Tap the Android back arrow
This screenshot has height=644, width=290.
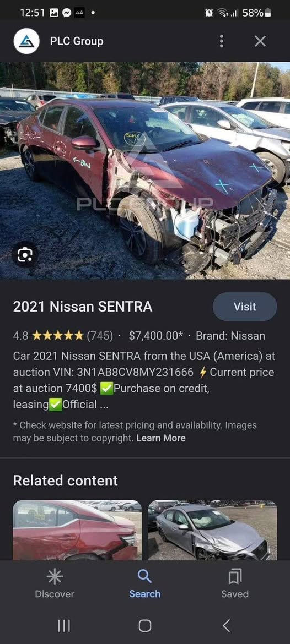tap(226, 625)
